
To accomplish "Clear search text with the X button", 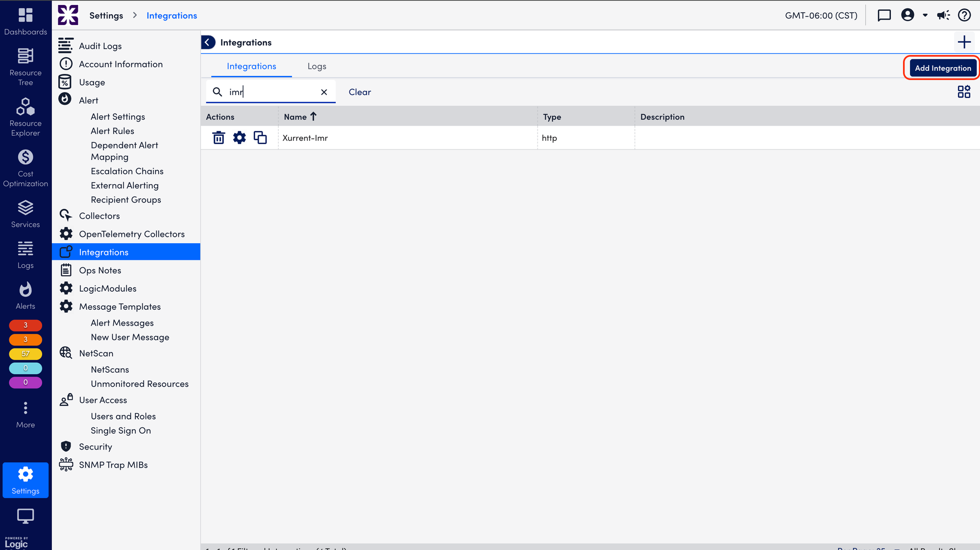I will [x=324, y=92].
